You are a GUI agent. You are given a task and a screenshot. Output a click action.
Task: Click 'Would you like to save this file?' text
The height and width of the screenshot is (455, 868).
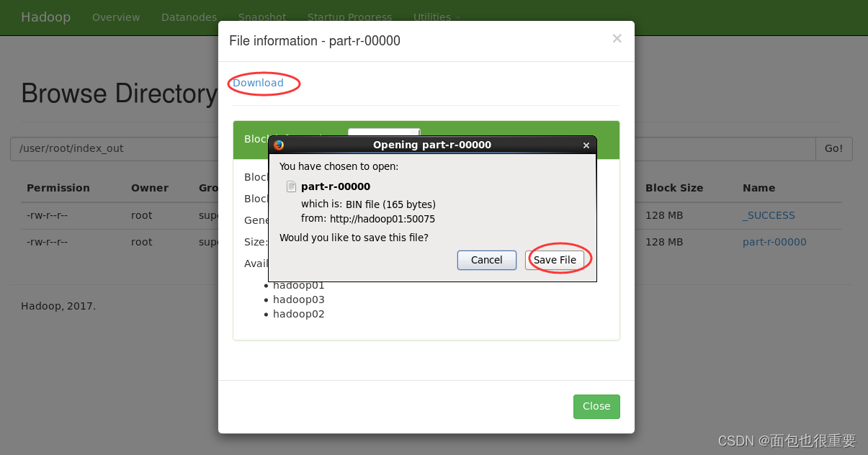tap(354, 238)
